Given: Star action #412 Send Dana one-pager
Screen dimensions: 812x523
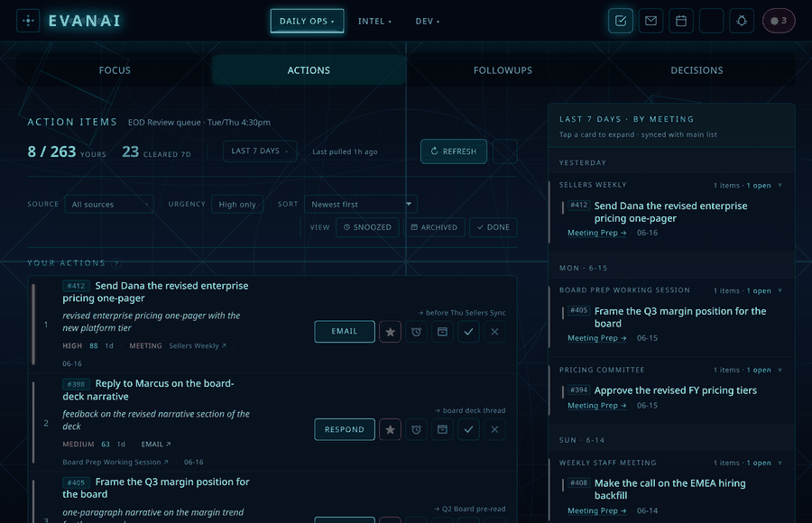Looking at the screenshot, I should [x=390, y=332].
